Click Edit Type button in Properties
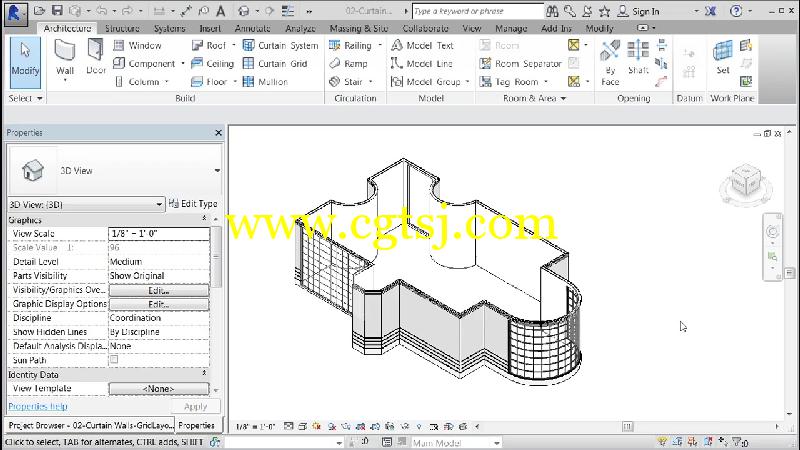The width and height of the screenshot is (800, 450). [x=193, y=204]
